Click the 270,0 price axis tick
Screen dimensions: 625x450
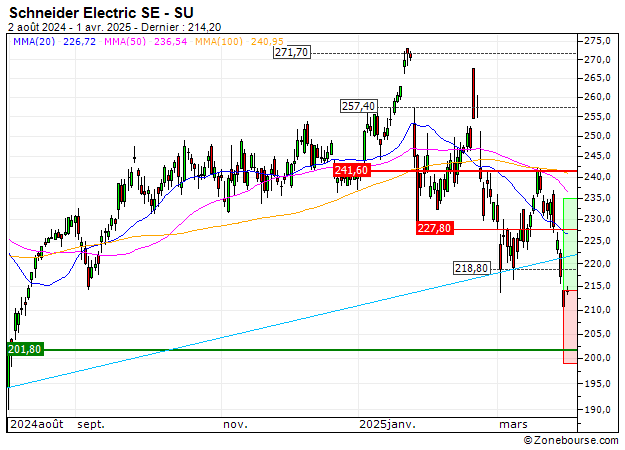coord(597,60)
